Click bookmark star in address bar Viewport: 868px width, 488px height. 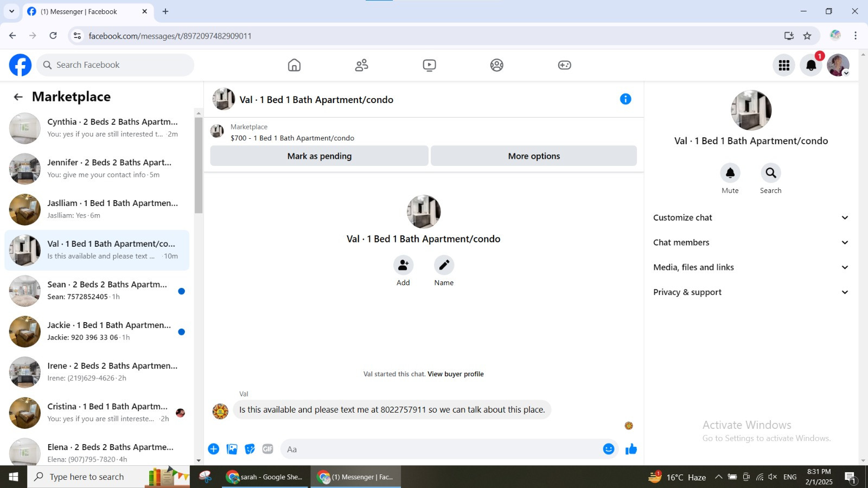click(807, 36)
